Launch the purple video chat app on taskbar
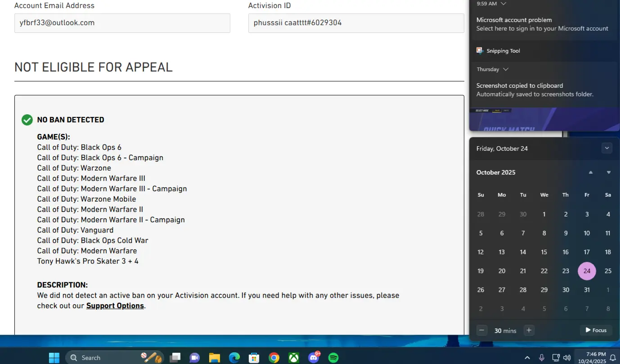Screen dimensions: 620x364 click(194, 358)
